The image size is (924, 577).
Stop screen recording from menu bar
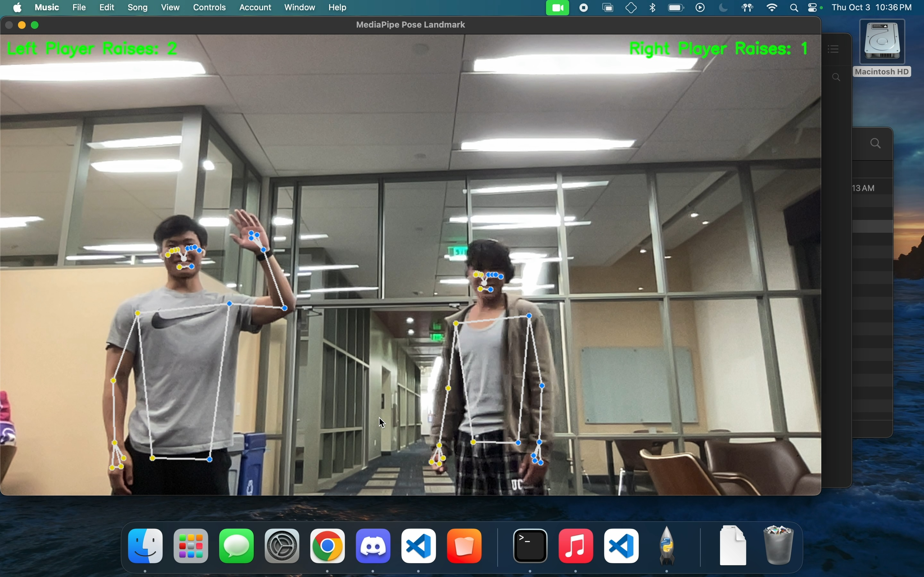pyautogui.click(x=585, y=8)
